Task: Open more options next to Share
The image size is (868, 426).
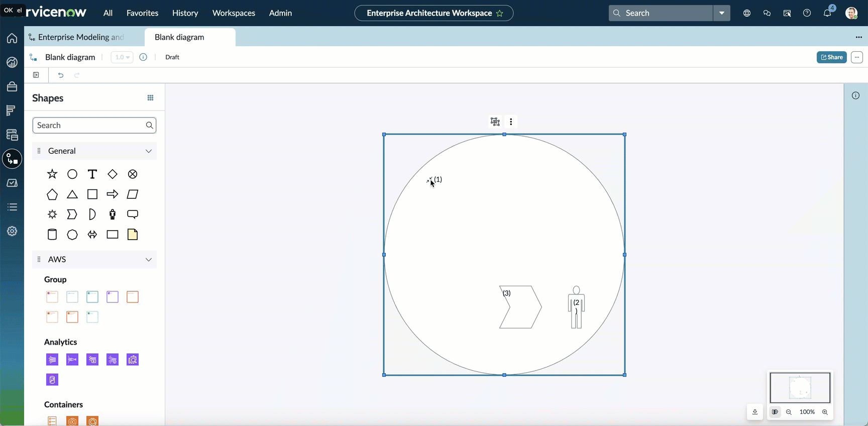Action: pyautogui.click(x=857, y=57)
